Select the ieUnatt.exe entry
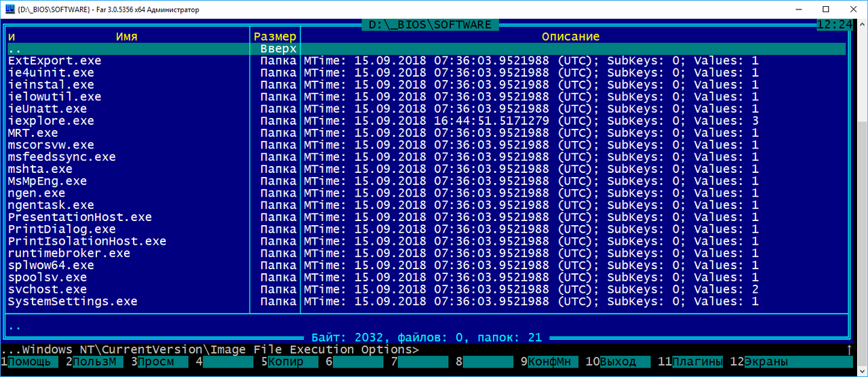The height and width of the screenshot is (377, 868). 427,109
